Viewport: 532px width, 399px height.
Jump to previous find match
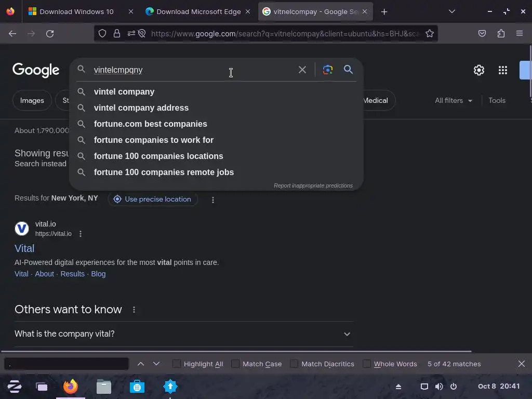click(141, 364)
